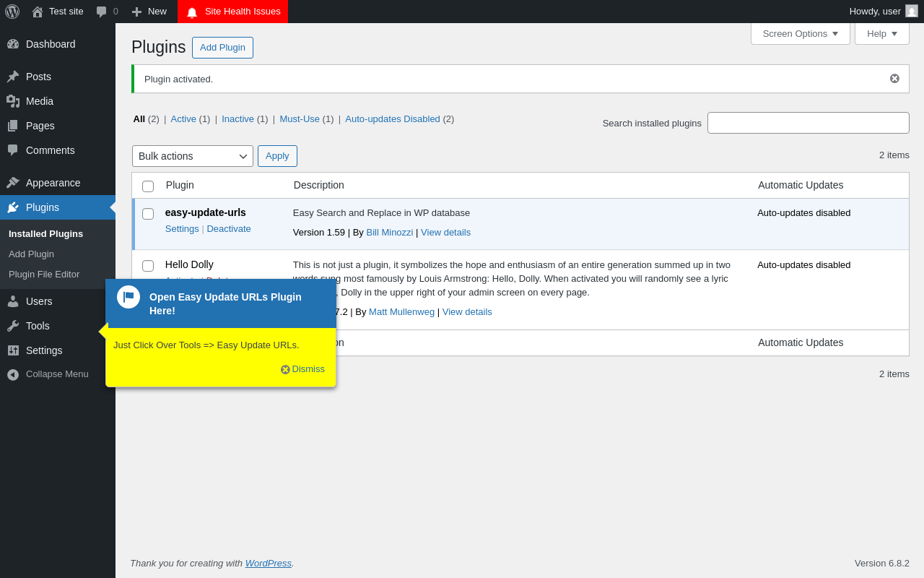Open the Dashboard menu

(58, 44)
